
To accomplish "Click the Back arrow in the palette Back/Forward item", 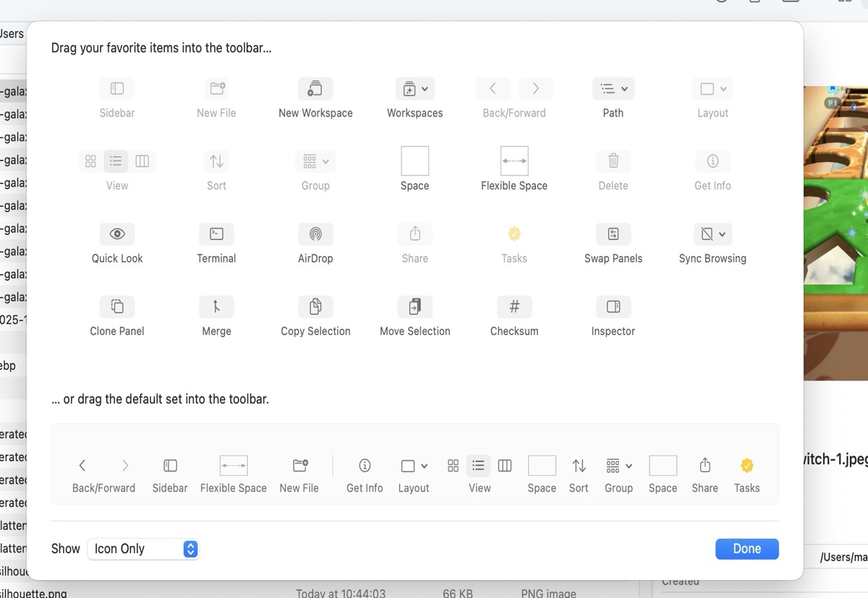I will tap(493, 89).
